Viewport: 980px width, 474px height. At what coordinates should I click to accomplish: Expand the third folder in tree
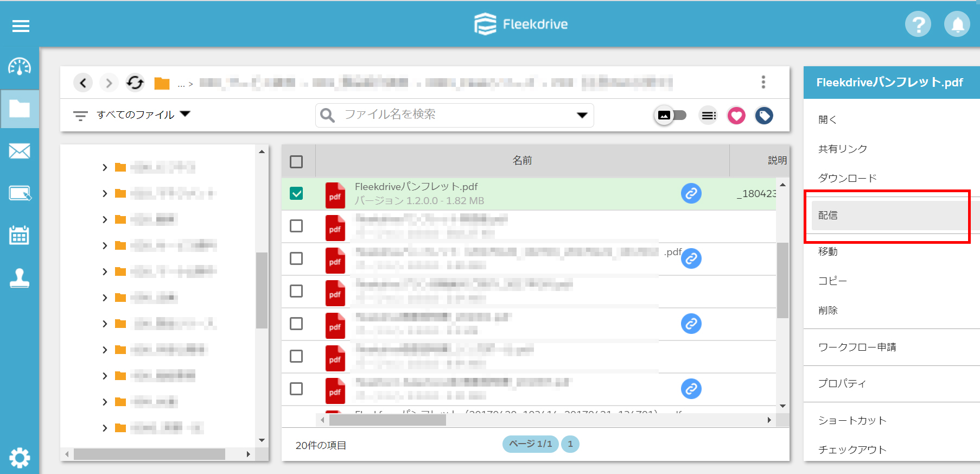point(105,219)
